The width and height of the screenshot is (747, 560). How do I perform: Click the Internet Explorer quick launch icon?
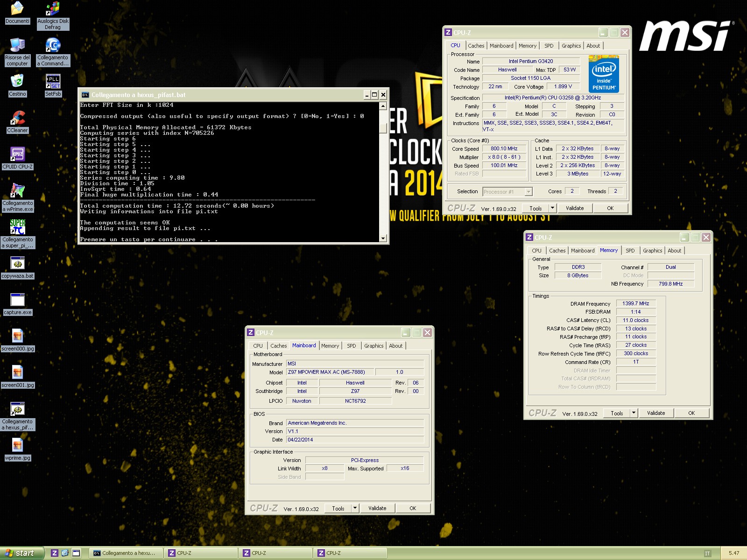coord(65,553)
